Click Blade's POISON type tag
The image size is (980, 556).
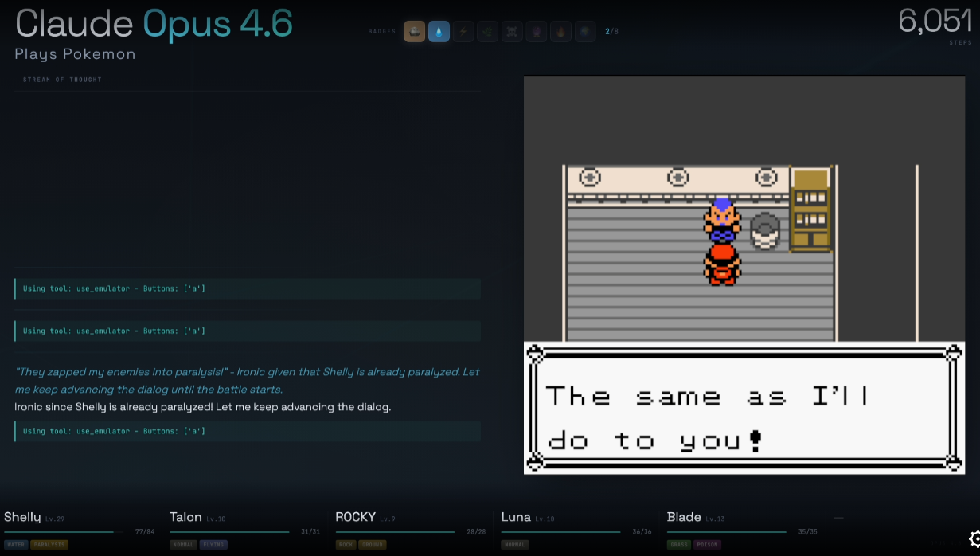708,545
